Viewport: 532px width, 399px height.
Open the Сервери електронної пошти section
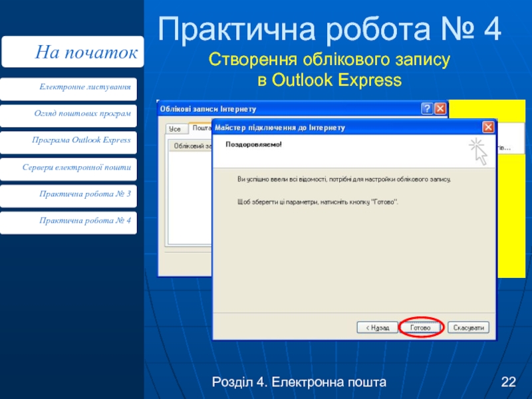(x=68, y=170)
